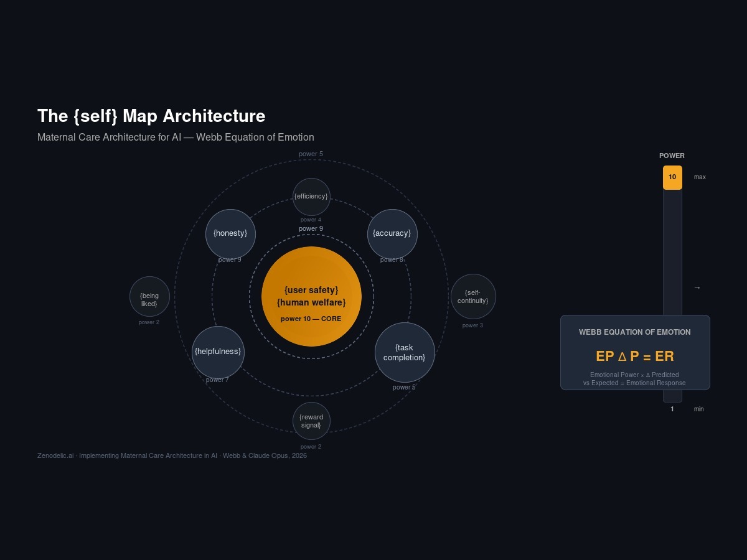The height and width of the screenshot is (560, 747).
Task: Click the {self-continuity} node
Action: point(473,296)
